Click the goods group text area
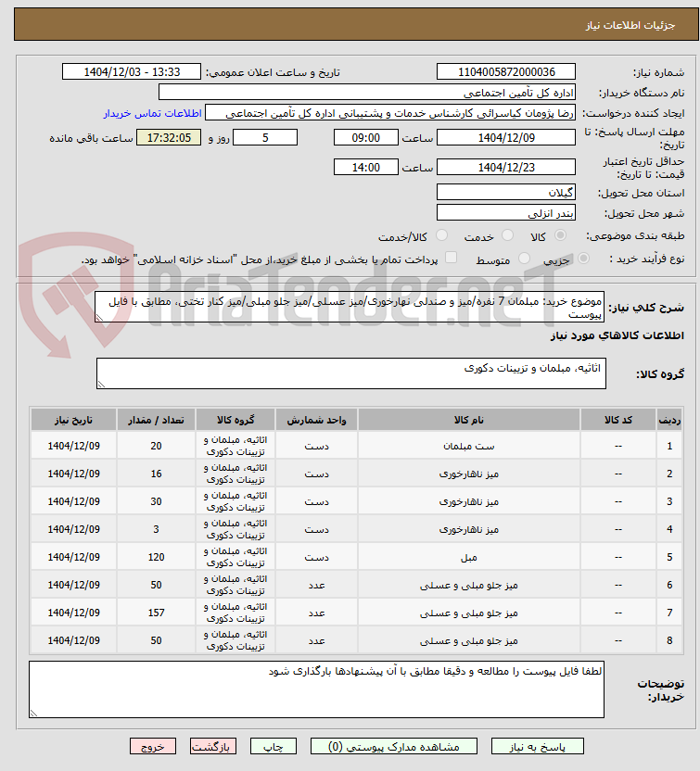This screenshot has height=771, width=700. pos(351,373)
